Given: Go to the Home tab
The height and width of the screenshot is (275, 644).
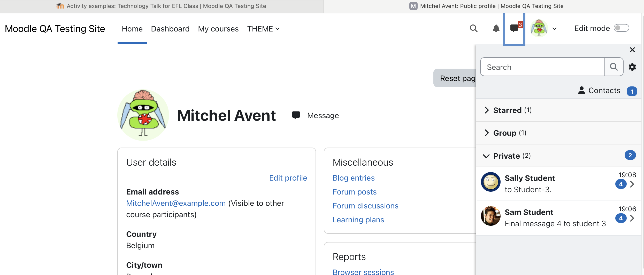Looking at the screenshot, I should 132,29.
